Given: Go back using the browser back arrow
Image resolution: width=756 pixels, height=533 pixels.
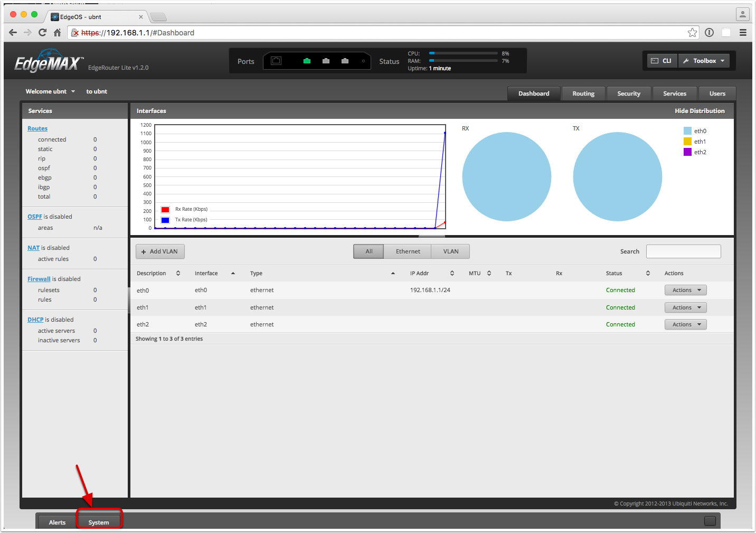Looking at the screenshot, I should tap(13, 33).
